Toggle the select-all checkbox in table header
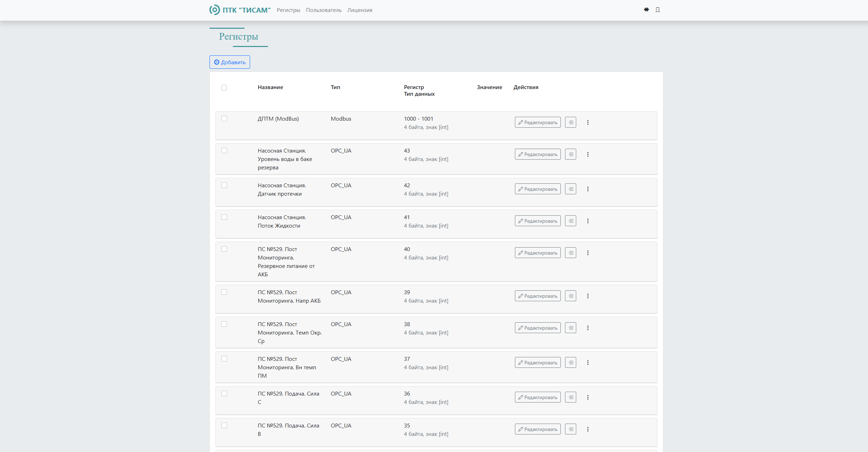Screen dimensions: 868x452 pos(224,88)
